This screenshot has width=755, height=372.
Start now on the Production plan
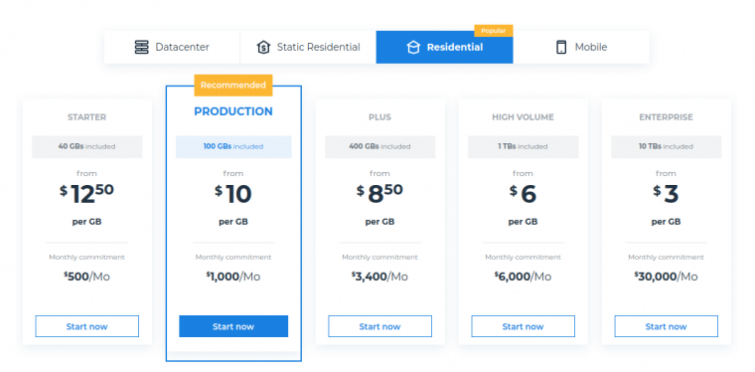point(234,326)
